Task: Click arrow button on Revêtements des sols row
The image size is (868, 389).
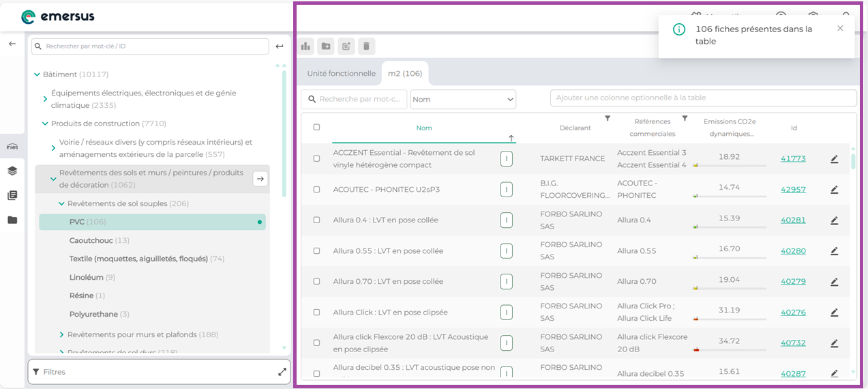Action: click(x=260, y=179)
